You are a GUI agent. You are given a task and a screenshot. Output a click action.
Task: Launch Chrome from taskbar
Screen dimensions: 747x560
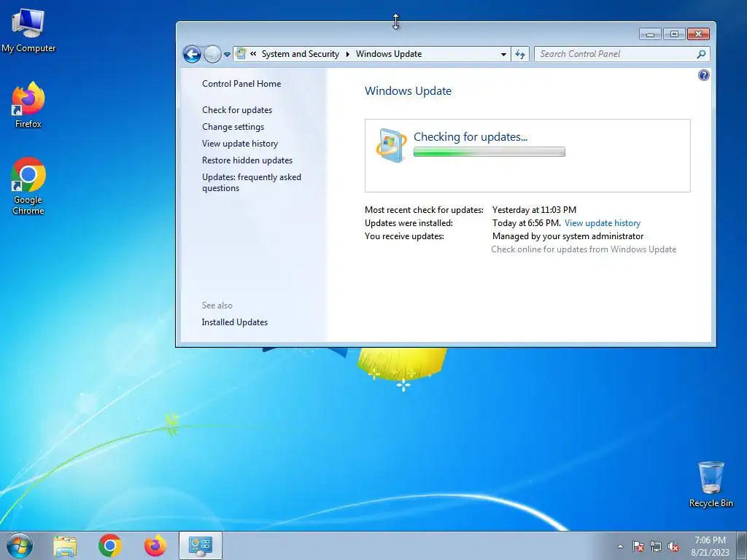[x=110, y=545]
